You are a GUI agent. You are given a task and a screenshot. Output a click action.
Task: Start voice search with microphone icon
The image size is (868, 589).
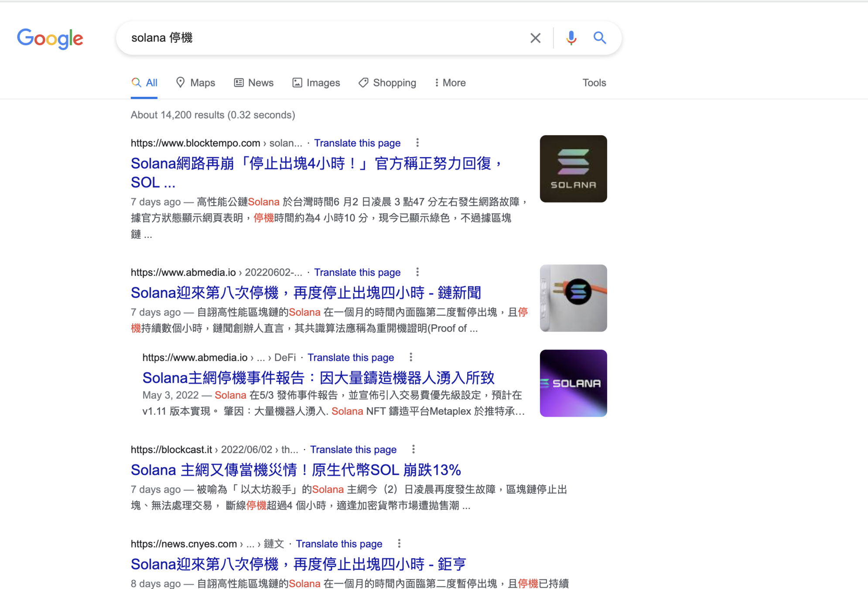click(x=571, y=38)
